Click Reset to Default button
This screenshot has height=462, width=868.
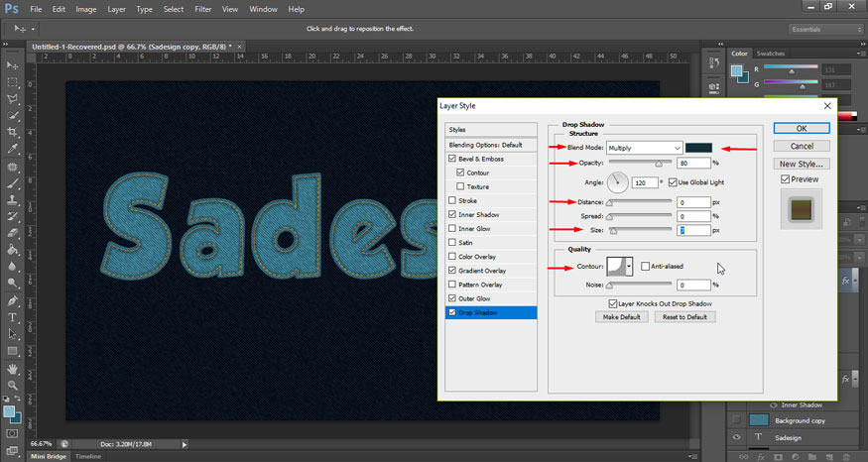pos(684,317)
